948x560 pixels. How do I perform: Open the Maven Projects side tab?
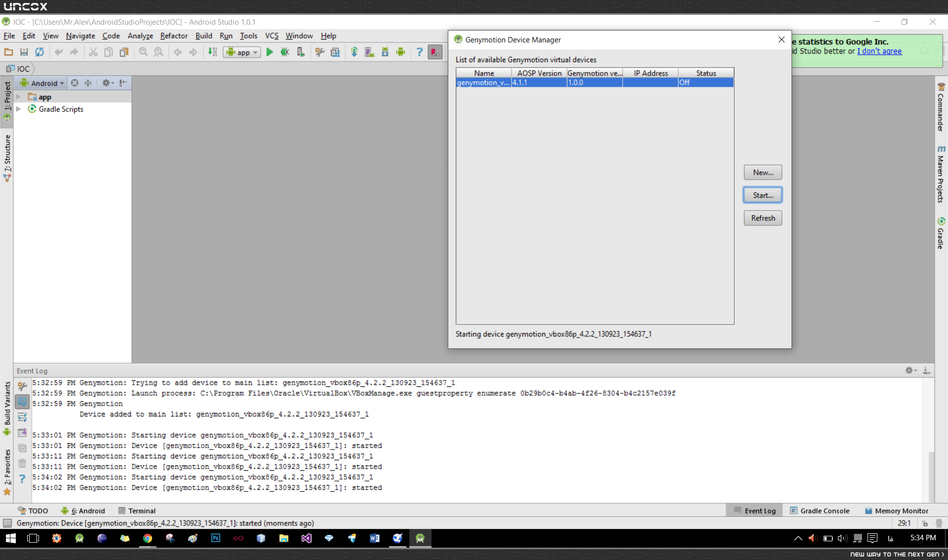pyautogui.click(x=941, y=174)
